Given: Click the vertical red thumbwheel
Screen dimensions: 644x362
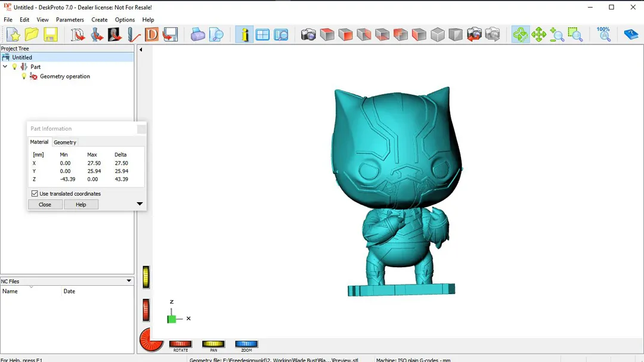Looking at the screenshot, I should pyautogui.click(x=146, y=310).
